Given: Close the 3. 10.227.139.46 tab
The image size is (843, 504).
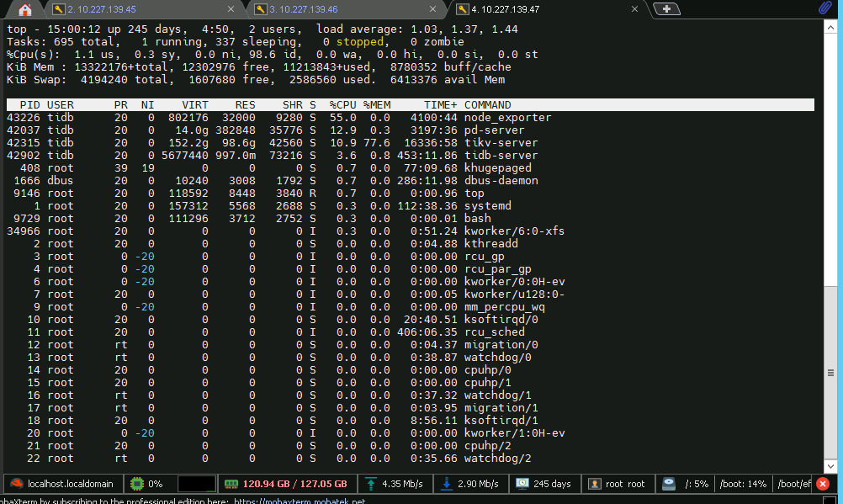Looking at the screenshot, I should [x=432, y=9].
